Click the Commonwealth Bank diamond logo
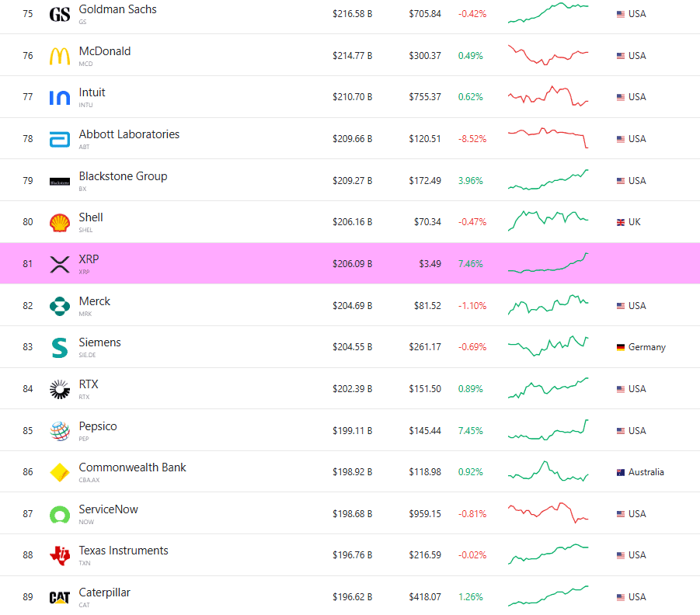Viewport: 700px width, 615px height. (x=59, y=473)
